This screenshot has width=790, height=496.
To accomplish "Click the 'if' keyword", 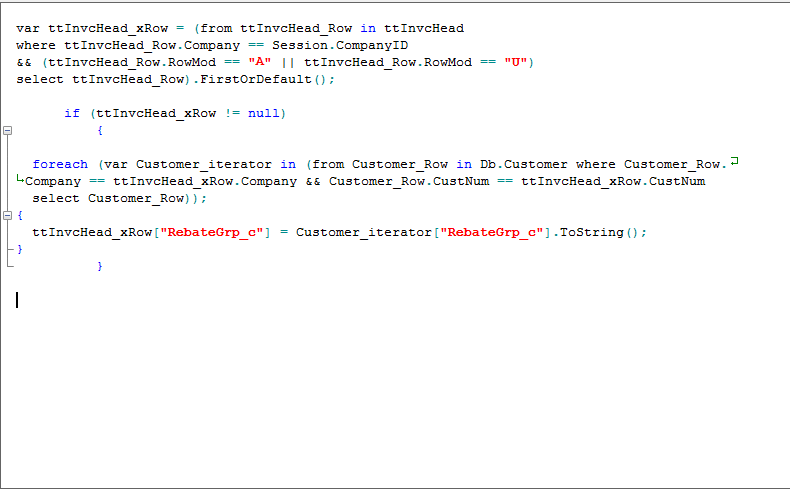I will tap(72, 113).
